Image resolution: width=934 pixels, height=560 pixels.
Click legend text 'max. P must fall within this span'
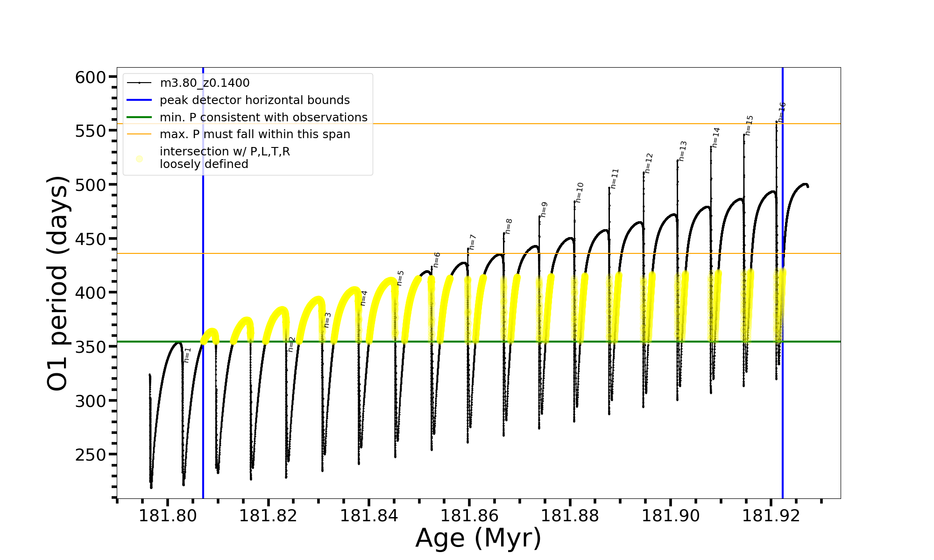coord(255,134)
